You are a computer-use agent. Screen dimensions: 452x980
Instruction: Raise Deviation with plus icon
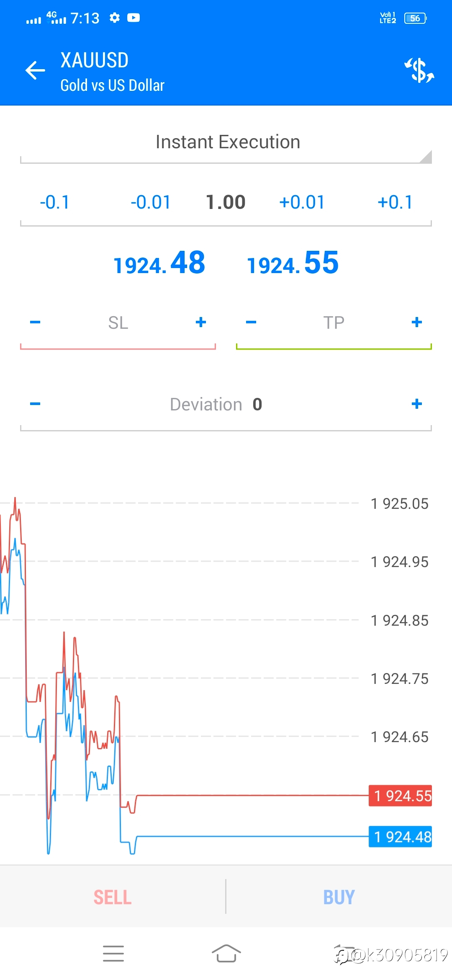(x=417, y=404)
